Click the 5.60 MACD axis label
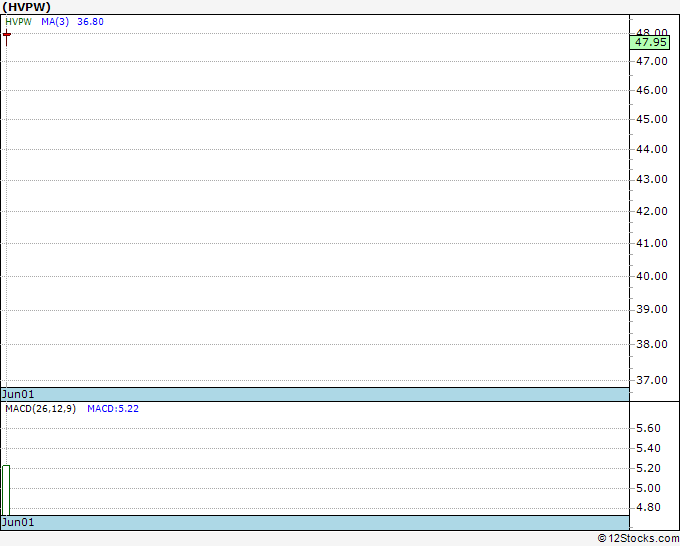This screenshot has width=680, height=546. (648, 428)
